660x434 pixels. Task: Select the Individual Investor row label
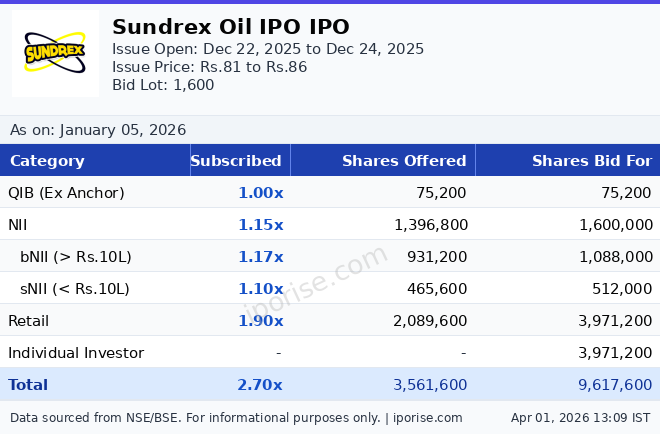pos(76,353)
